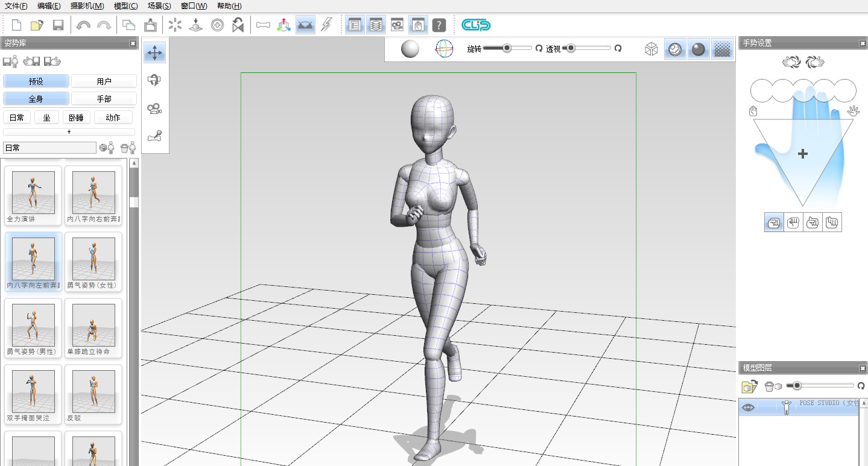Image resolution: width=868 pixels, height=466 pixels.
Task: Save the file with the floppy icon
Action: pos(58,25)
